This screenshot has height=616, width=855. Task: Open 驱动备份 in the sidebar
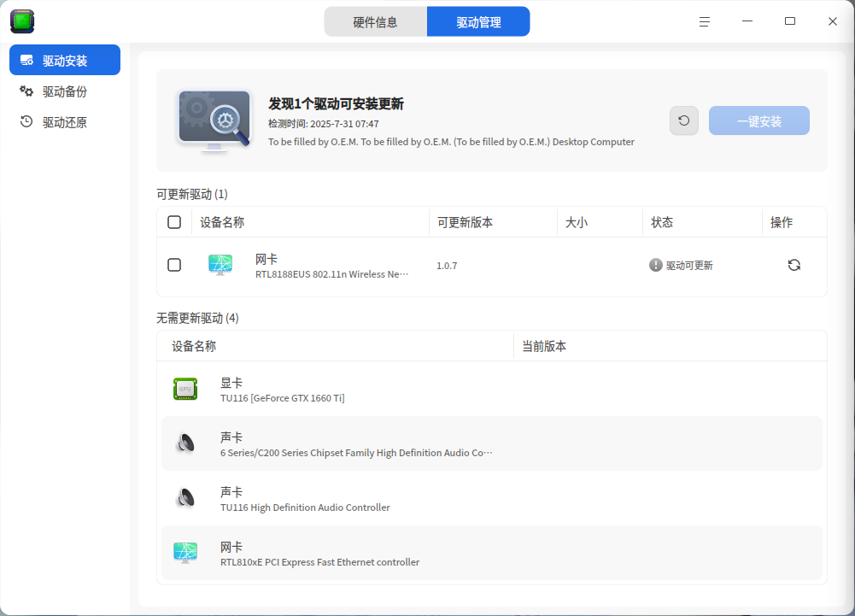click(x=65, y=91)
